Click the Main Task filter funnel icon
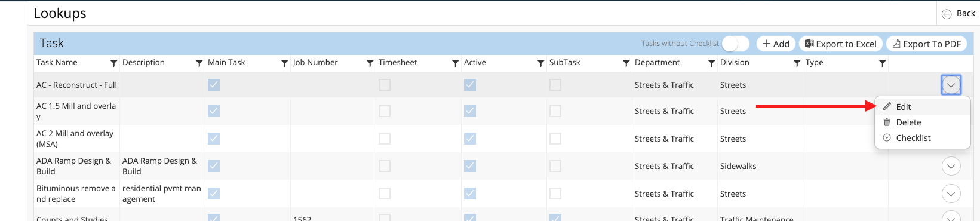 pos(285,63)
